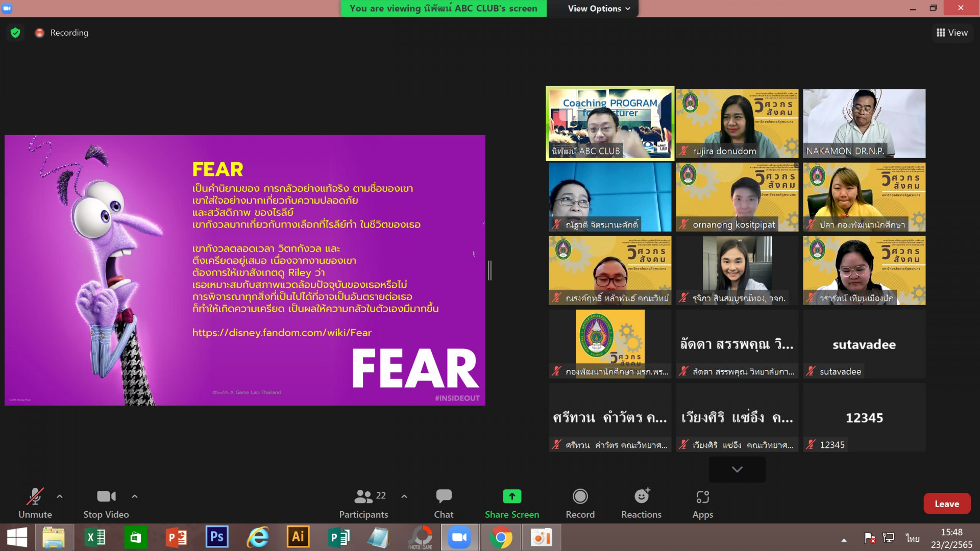Select วรารัตน์ เทียนเมืองปัก video tile

coord(864,270)
